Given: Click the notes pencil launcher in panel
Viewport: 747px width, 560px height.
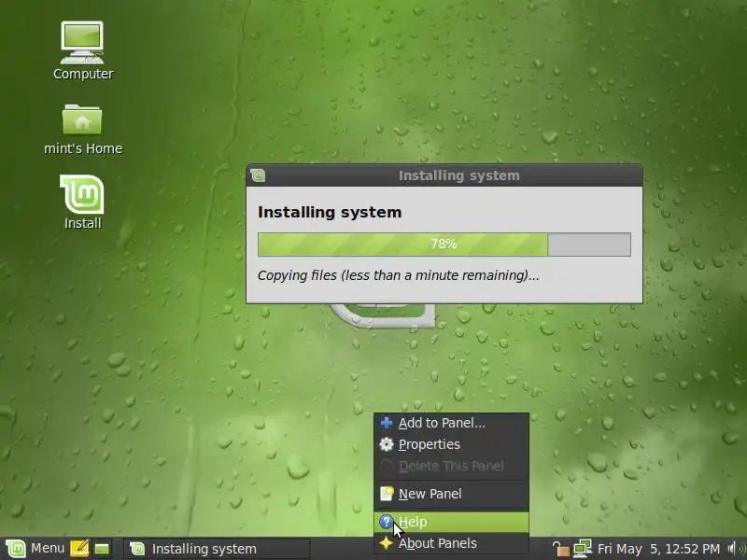Looking at the screenshot, I should 79,549.
